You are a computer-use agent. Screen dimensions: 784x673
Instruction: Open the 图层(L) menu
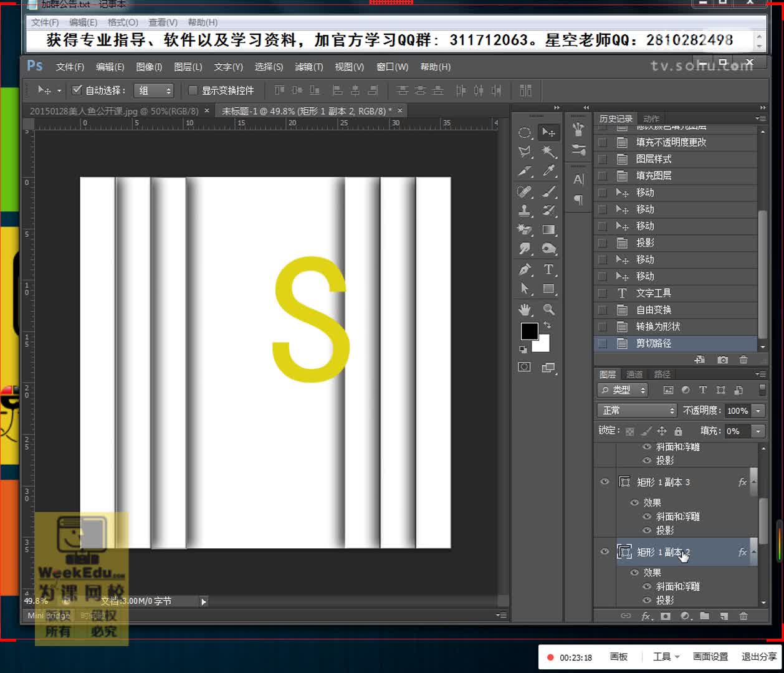tap(188, 67)
